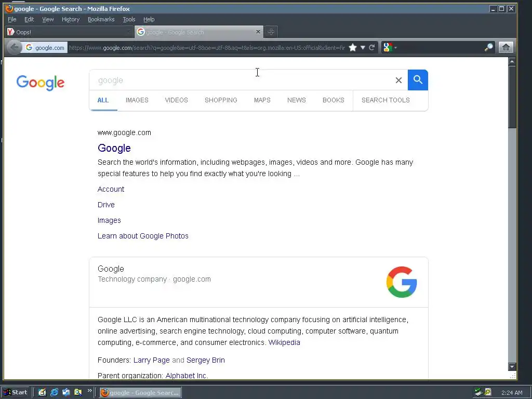532x399 pixels.
Task: Go back with the Firefox back arrow
Action: pos(14,47)
